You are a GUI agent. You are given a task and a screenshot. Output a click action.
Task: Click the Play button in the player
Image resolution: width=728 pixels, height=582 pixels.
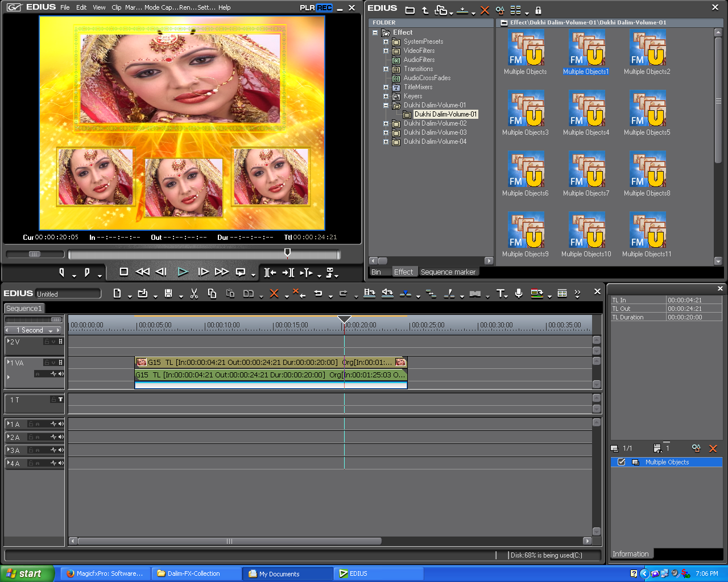click(x=183, y=272)
